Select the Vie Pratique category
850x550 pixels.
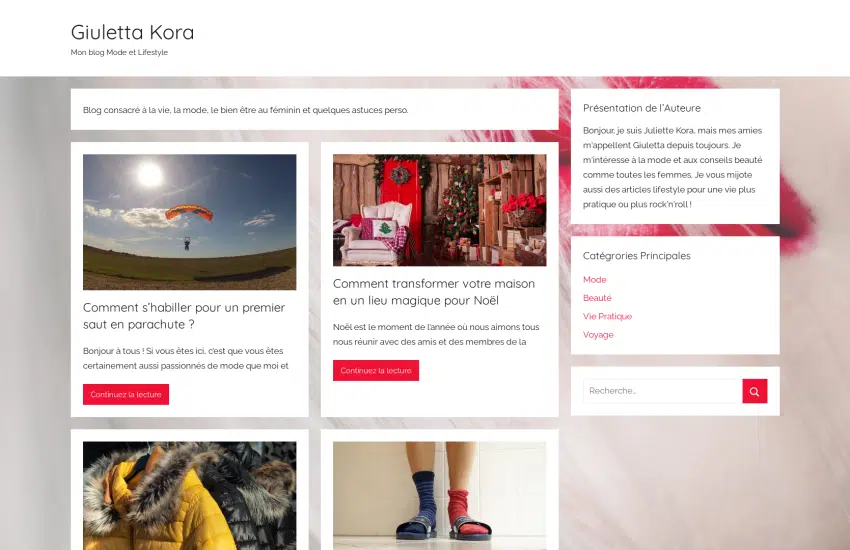607,316
